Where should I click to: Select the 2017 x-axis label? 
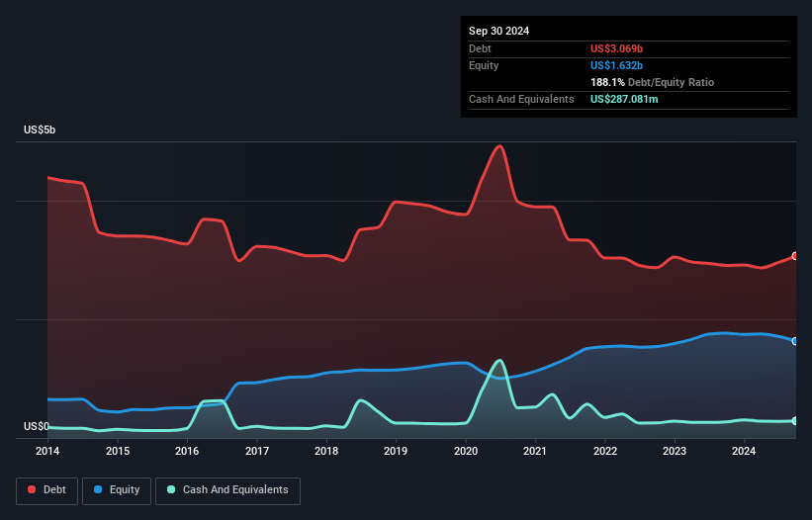[257, 451]
